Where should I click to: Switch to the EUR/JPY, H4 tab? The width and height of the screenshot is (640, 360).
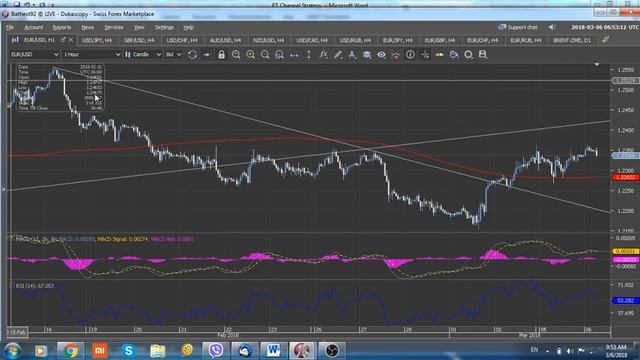[398, 40]
